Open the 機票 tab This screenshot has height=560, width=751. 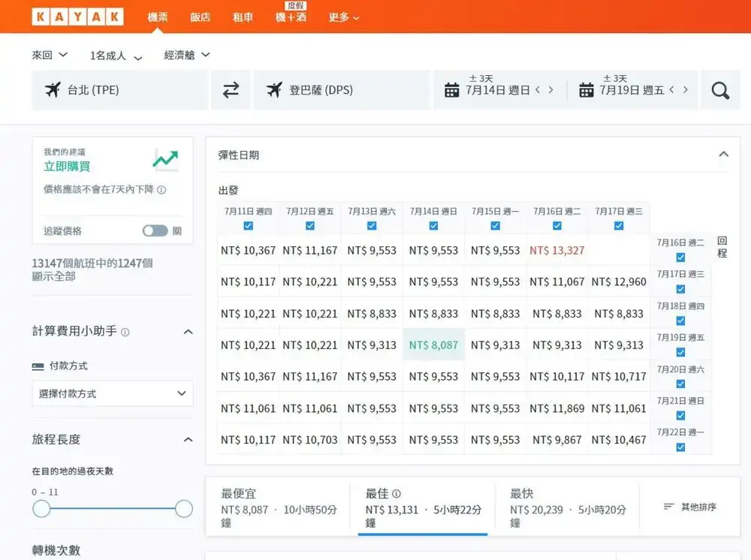pyautogui.click(x=158, y=17)
